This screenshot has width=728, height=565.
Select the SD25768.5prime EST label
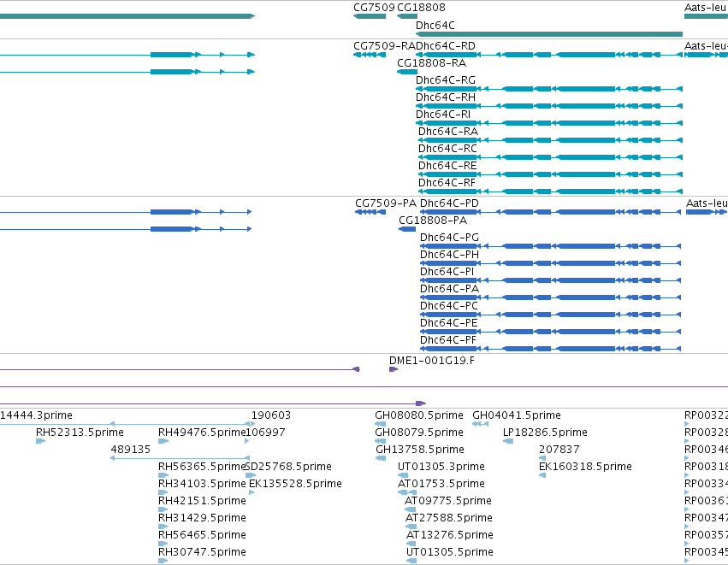[288, 467]
